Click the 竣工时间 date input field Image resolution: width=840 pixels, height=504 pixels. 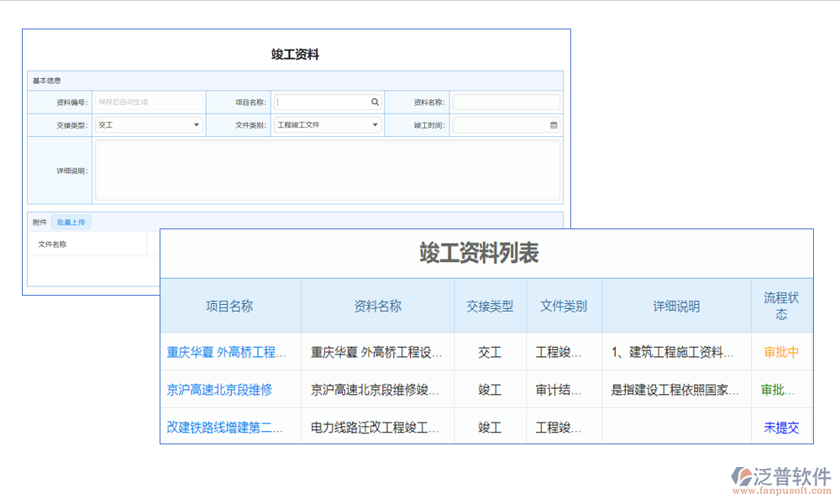click(500, 124)
